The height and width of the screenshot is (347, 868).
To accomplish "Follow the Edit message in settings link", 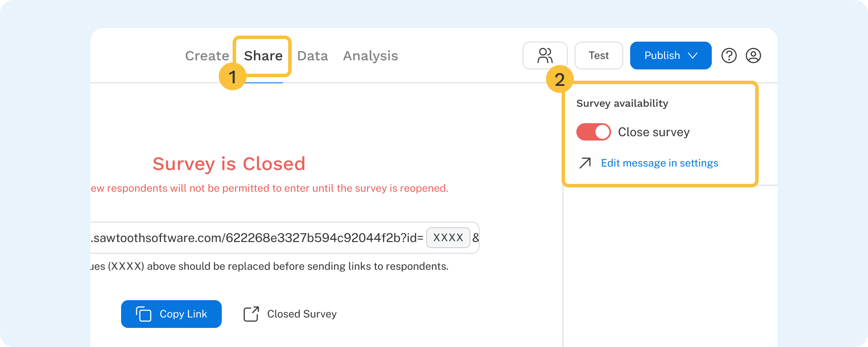I will click(x=659, y=163).
